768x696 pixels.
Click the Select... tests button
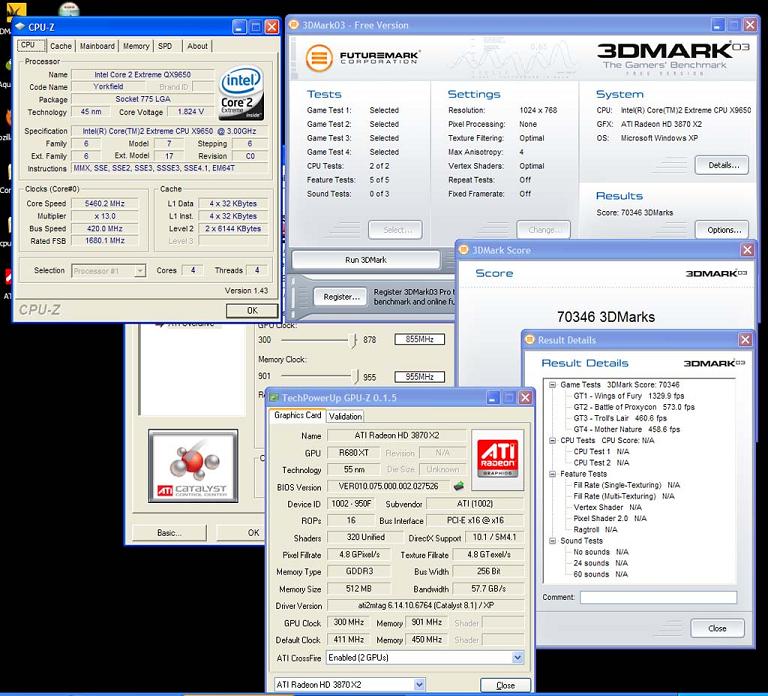395,230
